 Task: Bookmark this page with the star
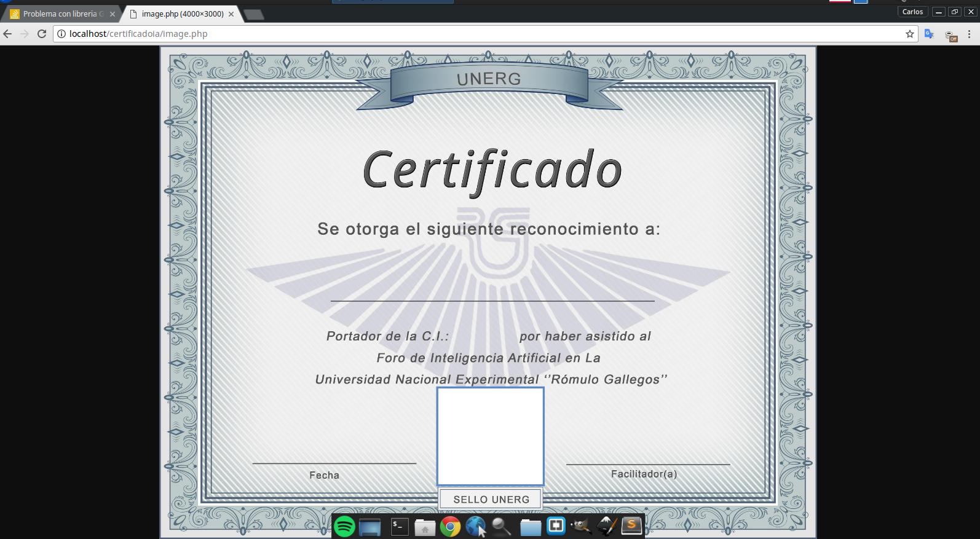click(910, 34)
